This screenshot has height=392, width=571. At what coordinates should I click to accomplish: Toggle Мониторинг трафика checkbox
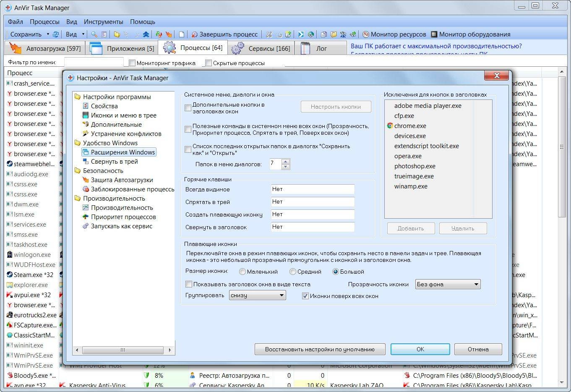point(132,63)
